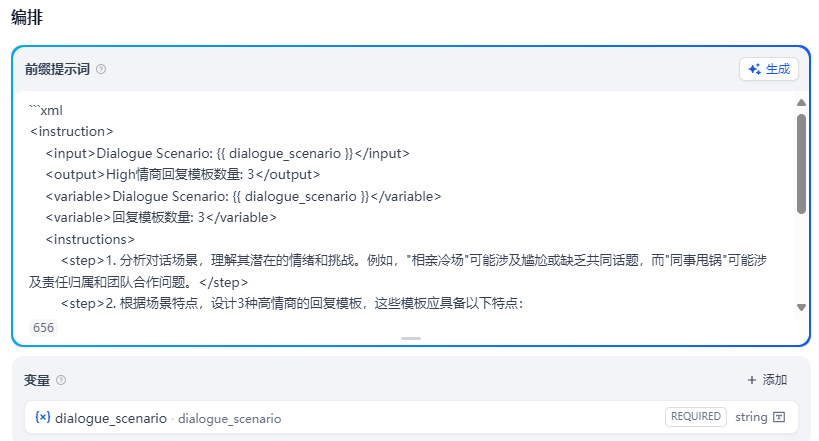819x441 pixels.
Task: Open settings icon for dialogue_scenario variable
Action: coord(779,417)
